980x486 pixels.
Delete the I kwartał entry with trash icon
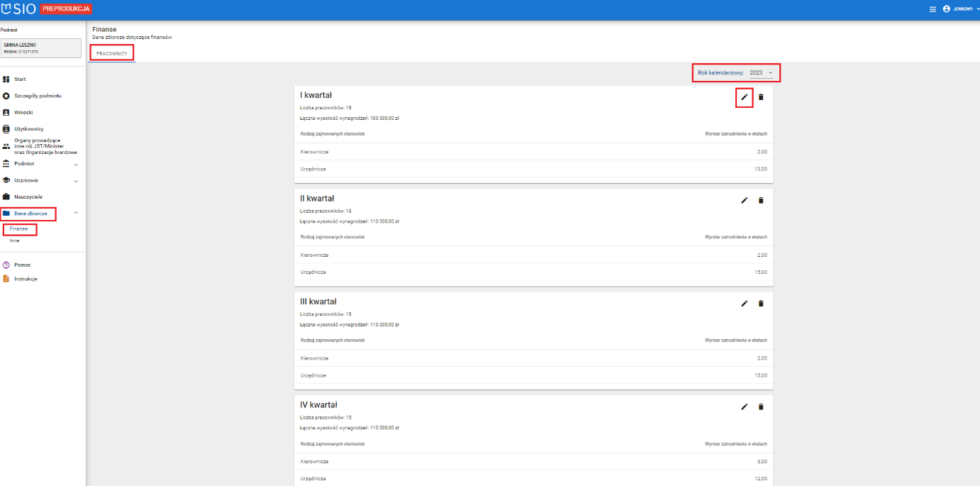(x=761, y=97)
